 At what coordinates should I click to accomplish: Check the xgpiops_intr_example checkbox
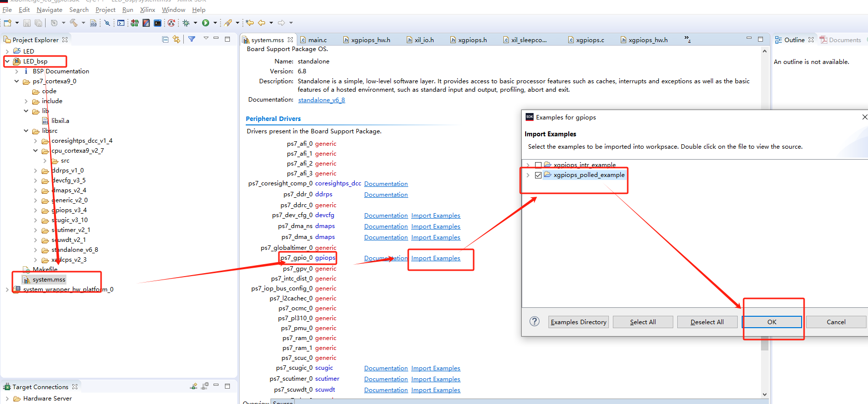[x=538, y=165]
